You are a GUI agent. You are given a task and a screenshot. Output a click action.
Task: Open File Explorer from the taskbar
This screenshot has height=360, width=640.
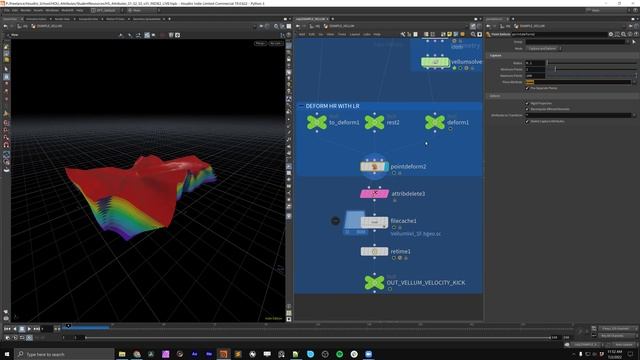122,354
